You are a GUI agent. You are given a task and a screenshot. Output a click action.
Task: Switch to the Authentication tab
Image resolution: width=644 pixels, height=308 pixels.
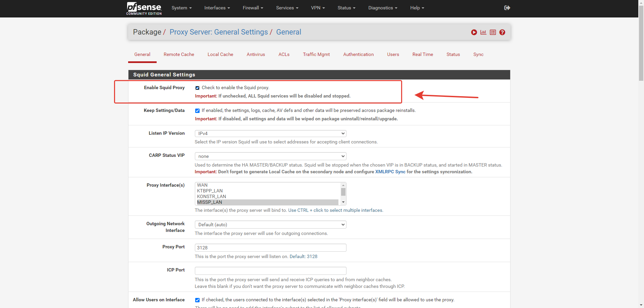pos(358,55)
